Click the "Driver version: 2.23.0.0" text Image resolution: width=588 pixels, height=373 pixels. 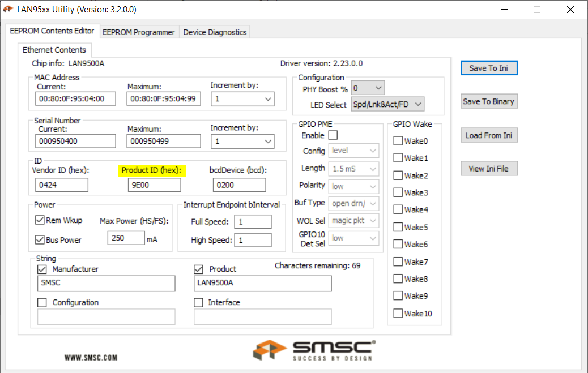321,63
